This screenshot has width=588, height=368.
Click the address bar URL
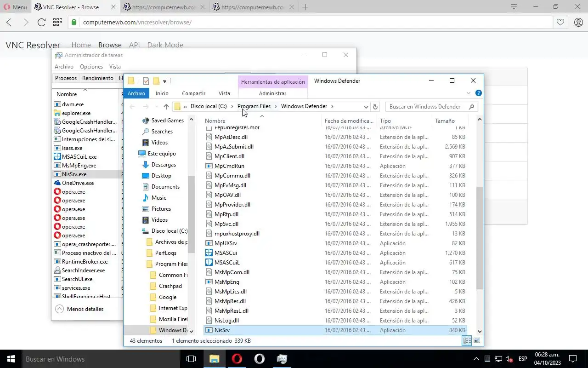pyautogui.click(x=137, y=22)
